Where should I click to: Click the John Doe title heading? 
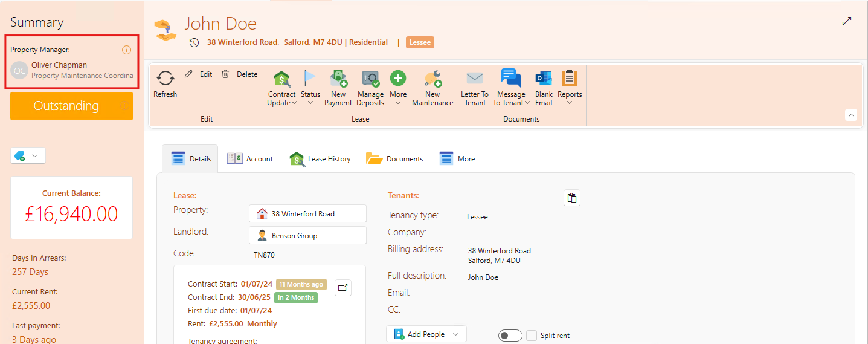[x=220, y=24]
